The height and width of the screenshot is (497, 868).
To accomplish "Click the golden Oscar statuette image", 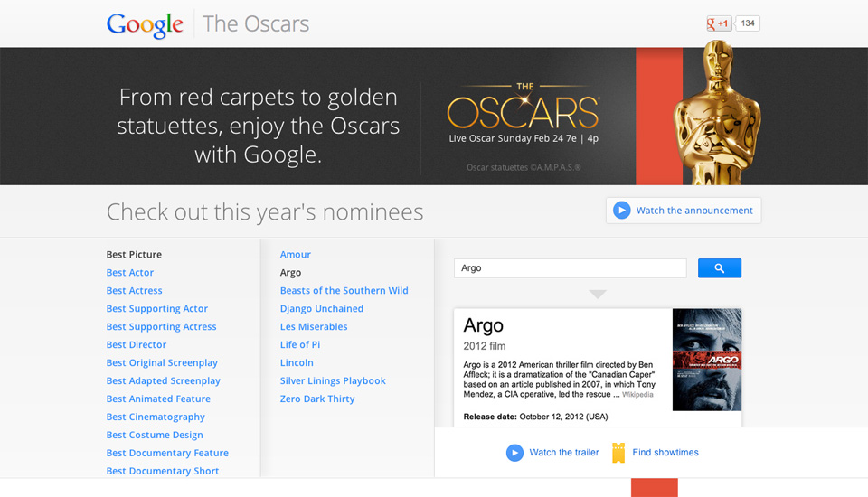I will [x=716, y=112].
